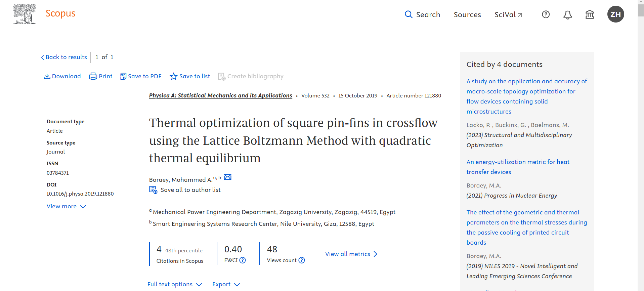Open the Physica A journal link
Viewport: 644px width, 291px height.
(x=221, y=95)
